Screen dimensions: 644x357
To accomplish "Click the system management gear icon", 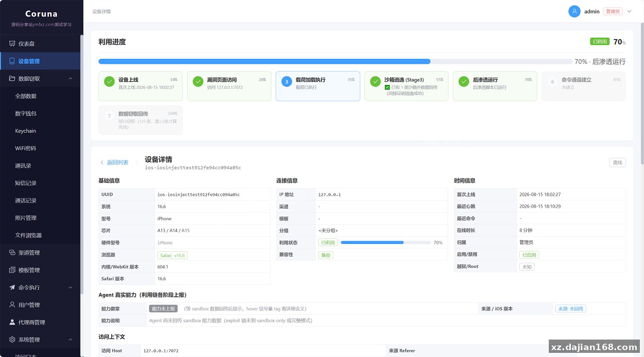I will point(12,340).
